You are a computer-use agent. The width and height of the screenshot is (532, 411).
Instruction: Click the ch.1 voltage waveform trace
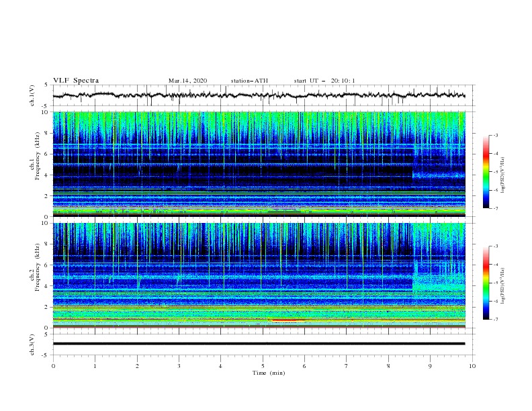tap(259, 95)
